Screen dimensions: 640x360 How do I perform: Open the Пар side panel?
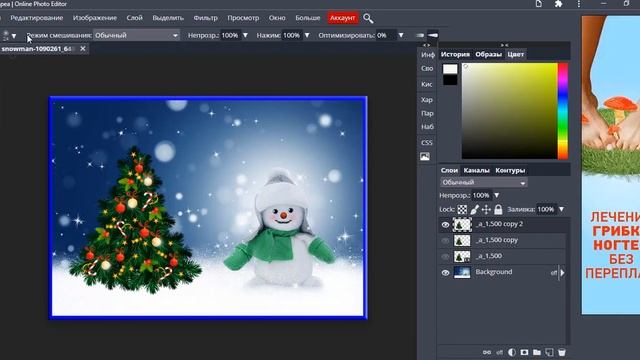[x=427, y=113]
